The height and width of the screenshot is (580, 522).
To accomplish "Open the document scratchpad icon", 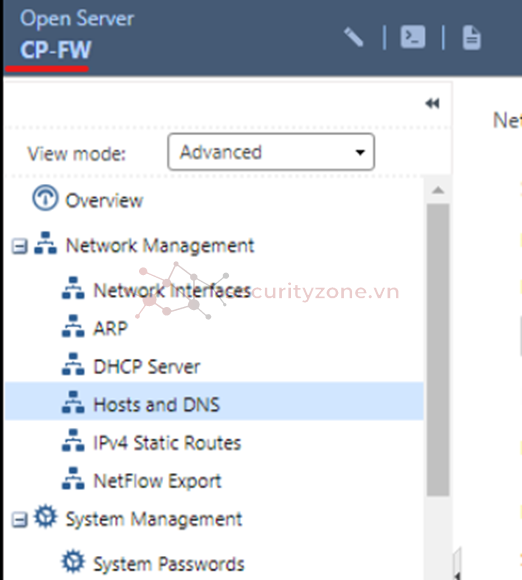I will tap(472, 37).
